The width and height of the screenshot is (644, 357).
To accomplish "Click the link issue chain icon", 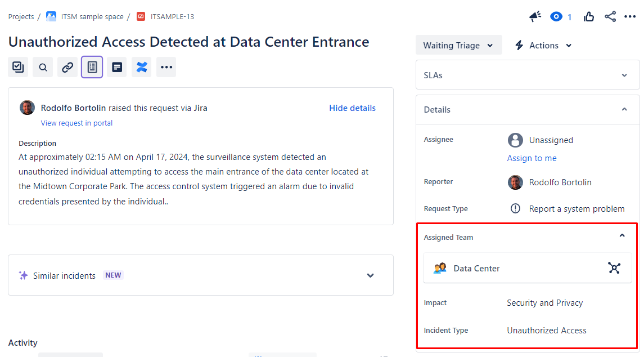I will click(67, 67).
